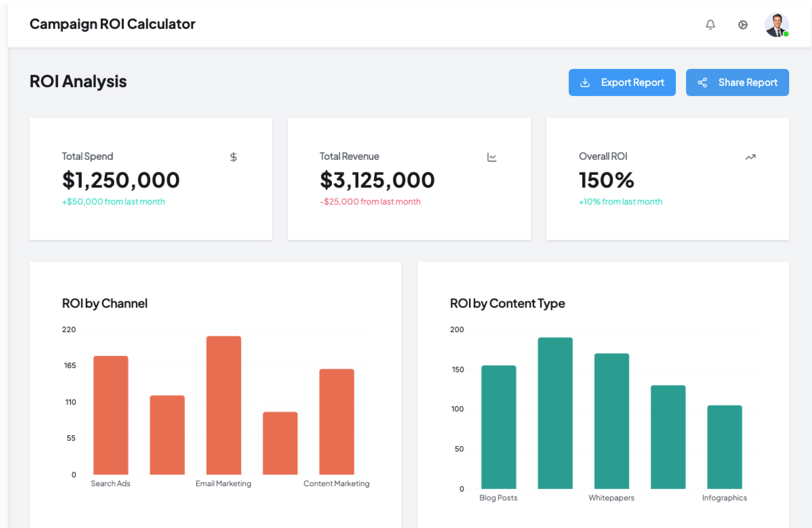Click the dollar sign icon in Total Spend
Image resolution: width=812 pixels, height=528 pixels.
(233, 157)
